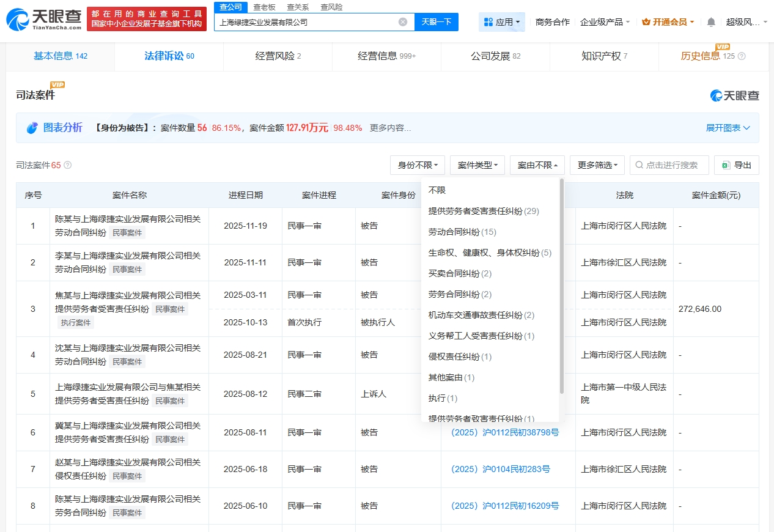The image size is (774, 532).
Task: Click the TianYanCha logo in header
Action: pyautogui.click(x=43, y=20)
